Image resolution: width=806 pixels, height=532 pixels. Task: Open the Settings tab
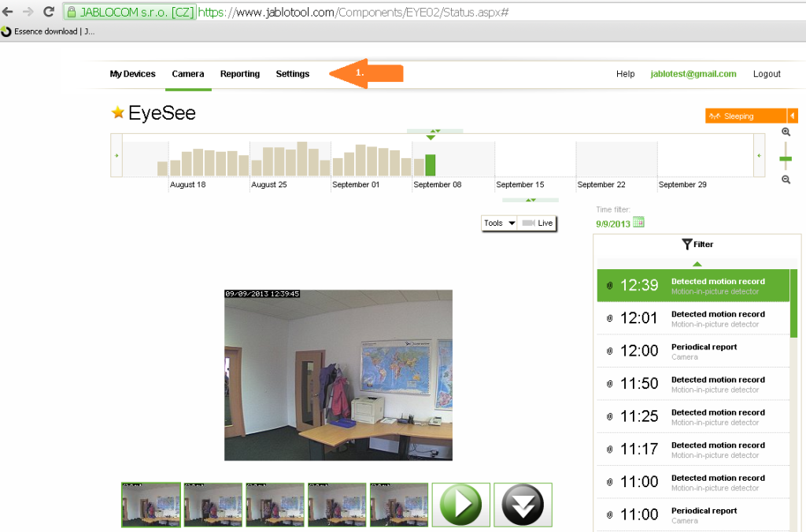pos(292,74)
